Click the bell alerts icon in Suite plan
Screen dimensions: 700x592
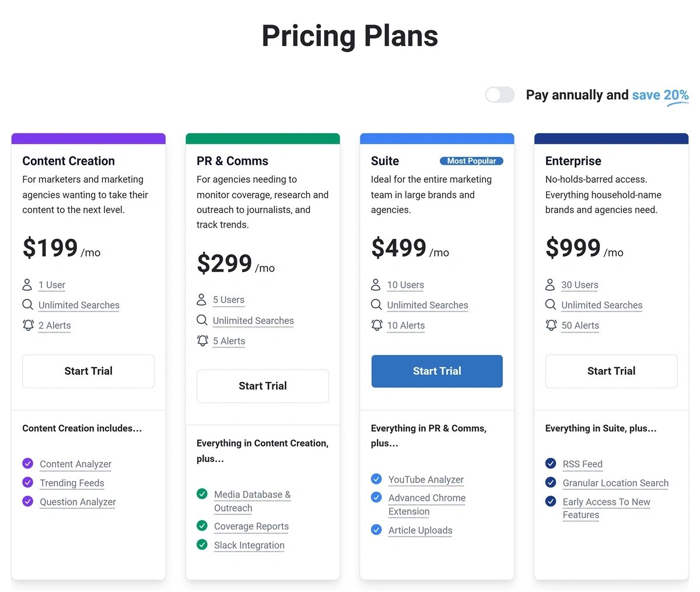pyautogui.click(x=377, y=325)
